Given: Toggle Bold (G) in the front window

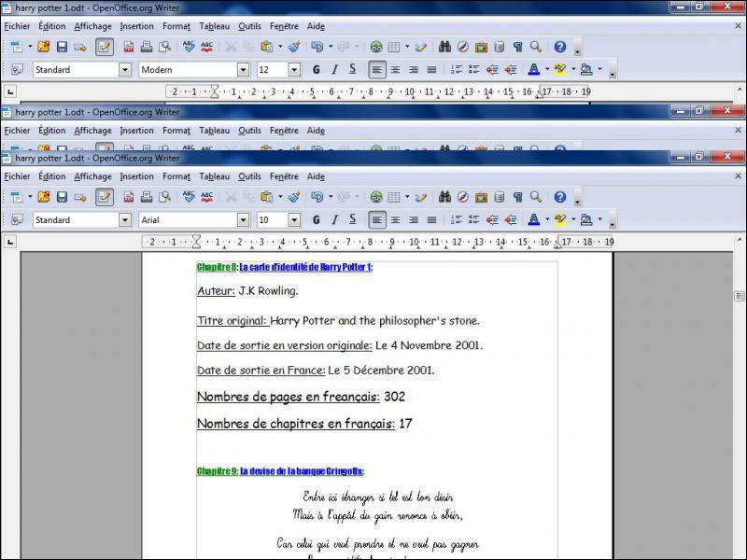Looking at the screenshot, I should 317,220.
